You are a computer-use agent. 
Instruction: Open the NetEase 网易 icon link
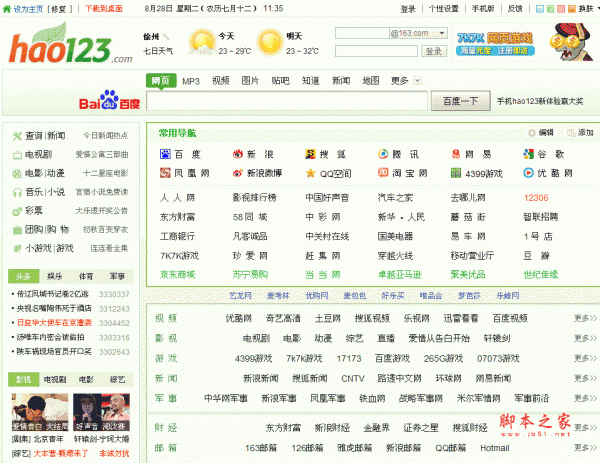456,154
